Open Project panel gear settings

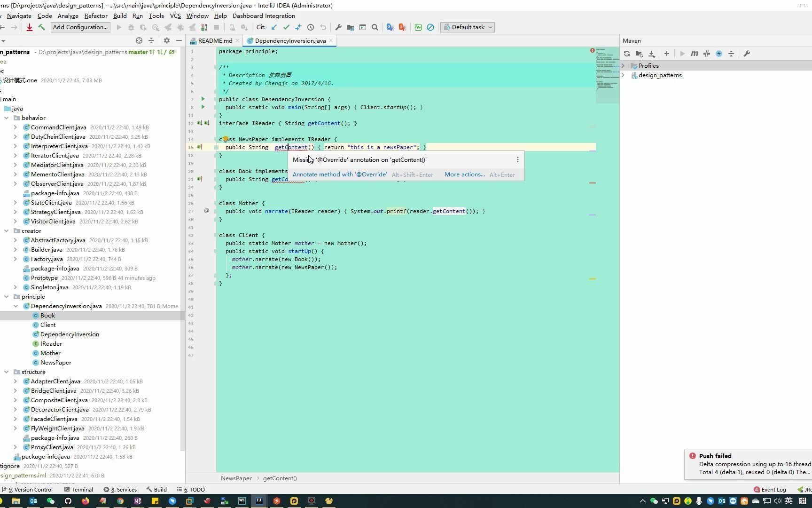[166, 40]
